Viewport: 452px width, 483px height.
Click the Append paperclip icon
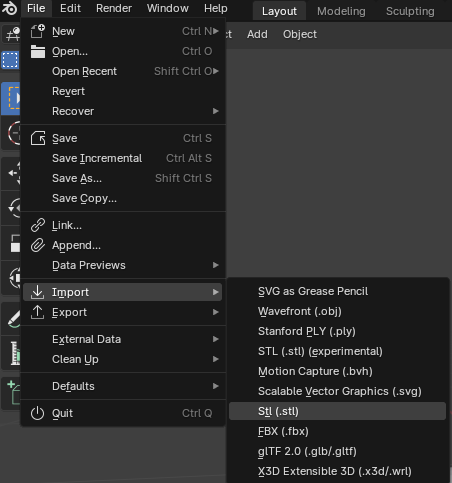pyautogui.click(x=38, y=245)
